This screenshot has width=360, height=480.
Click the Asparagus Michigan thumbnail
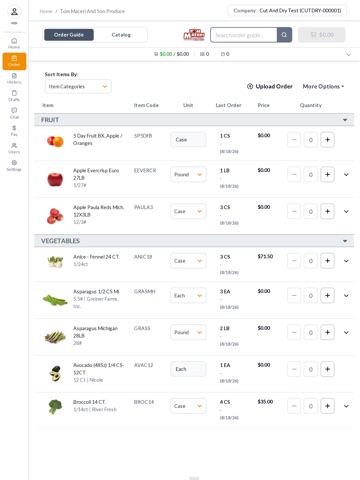tap(55, 337)
